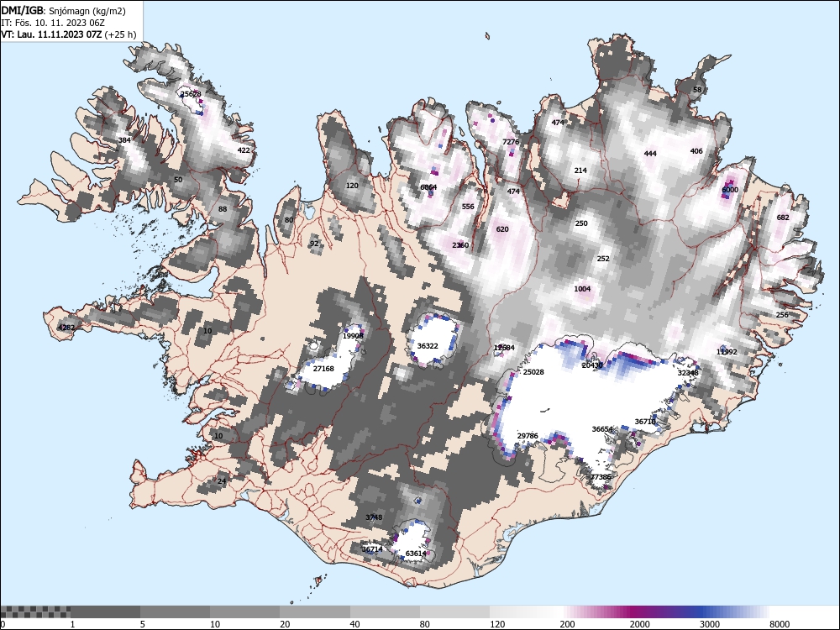Click the snow value label 2360
This screenshot has height=630, width=840.
tap(460, 245)
